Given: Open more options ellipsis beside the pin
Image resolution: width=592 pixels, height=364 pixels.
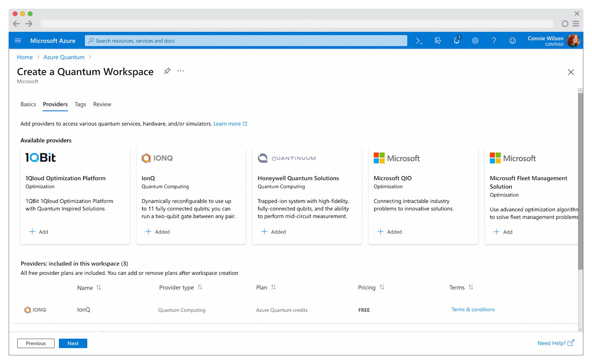Looking at the screenshot, I should [x=180, y=71].
